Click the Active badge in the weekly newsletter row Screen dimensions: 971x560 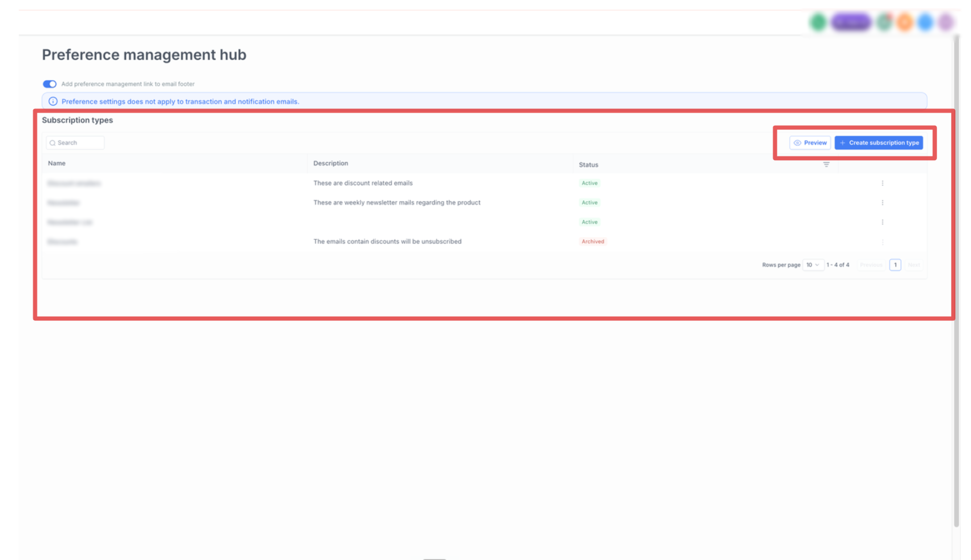click(x=589, y=202)
